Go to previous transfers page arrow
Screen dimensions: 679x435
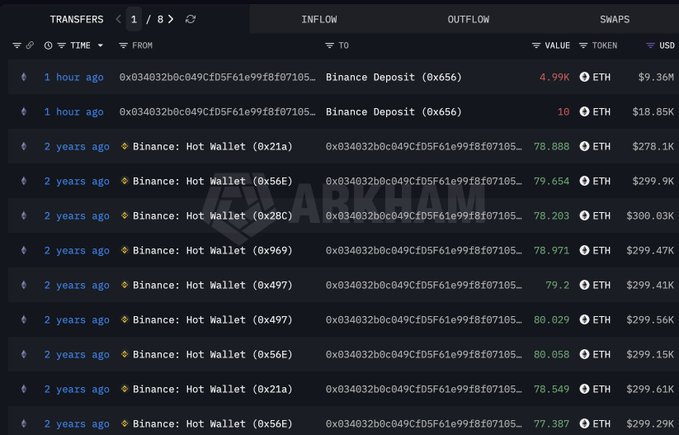click(x=118, y=19)
